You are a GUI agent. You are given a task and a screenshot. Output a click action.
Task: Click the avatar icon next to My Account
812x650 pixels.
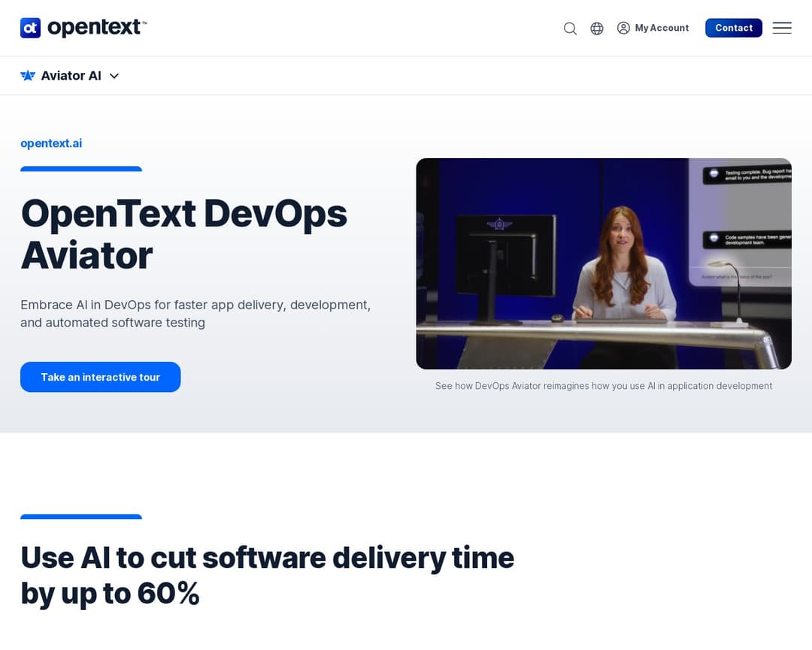coord(623,28)
